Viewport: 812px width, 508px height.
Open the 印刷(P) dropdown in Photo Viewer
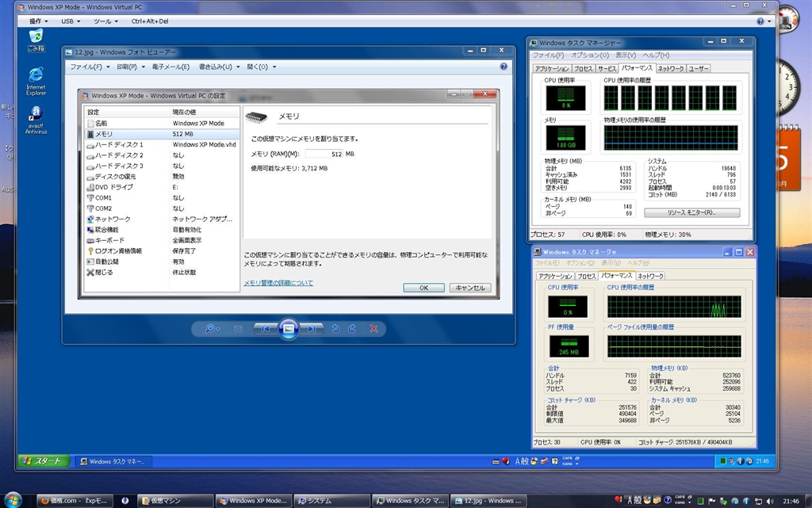point(131,67)
